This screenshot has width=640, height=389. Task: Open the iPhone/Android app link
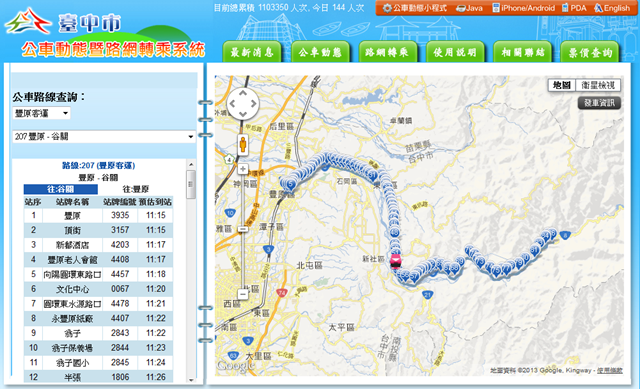(524, 8)
